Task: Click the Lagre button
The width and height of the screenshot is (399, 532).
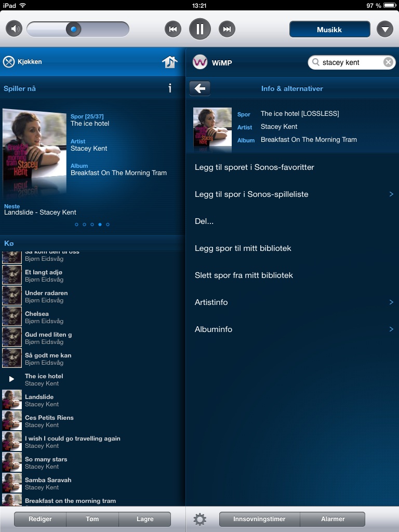Action: 145,519
